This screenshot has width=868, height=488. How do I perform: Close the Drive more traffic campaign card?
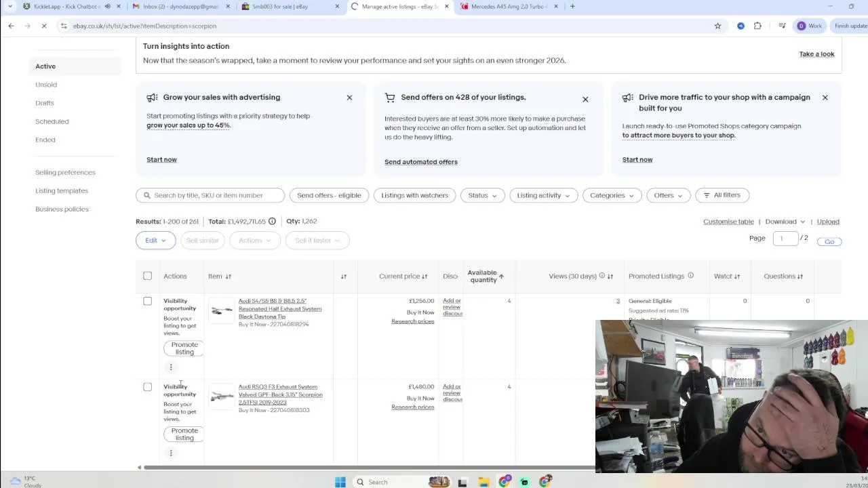click(x=825, y=98)
